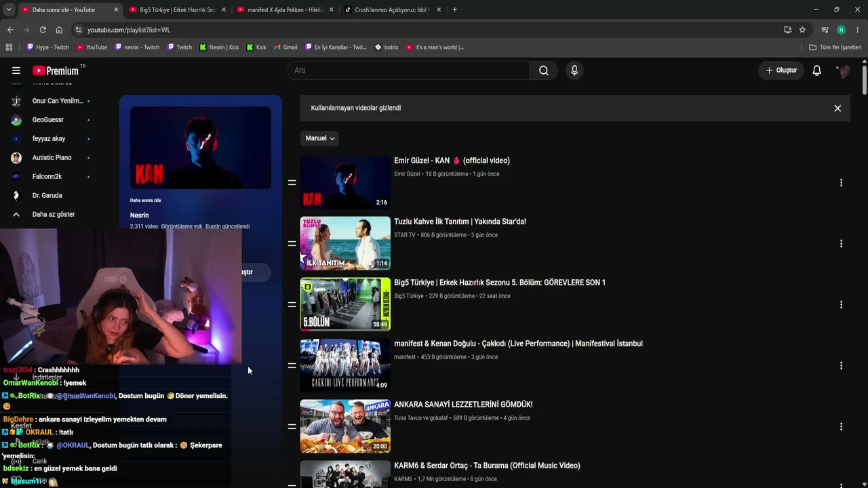Start voice search with the microphone icon
Image resolution: width=868 pixels, height=488 pixels.
574,70
